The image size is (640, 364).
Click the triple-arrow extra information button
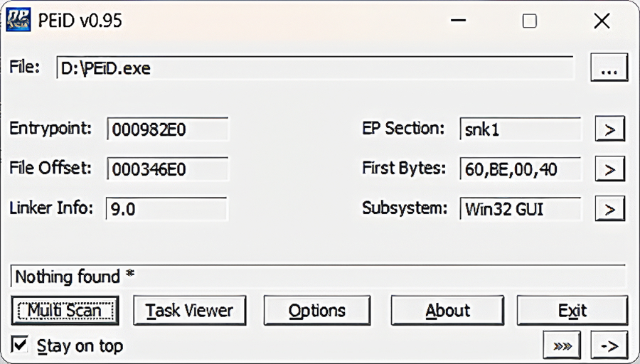click(562, 346)
